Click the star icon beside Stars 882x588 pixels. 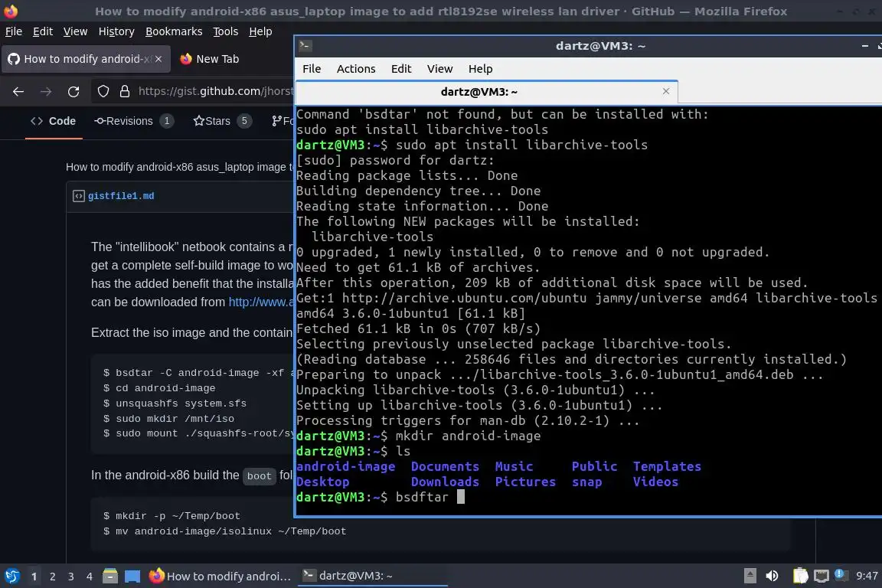[198, 120]
